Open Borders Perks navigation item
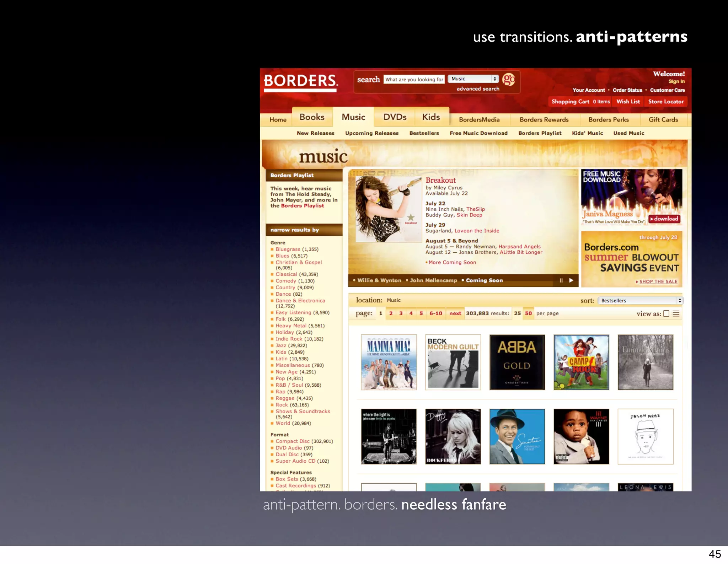 pos(609,120)
